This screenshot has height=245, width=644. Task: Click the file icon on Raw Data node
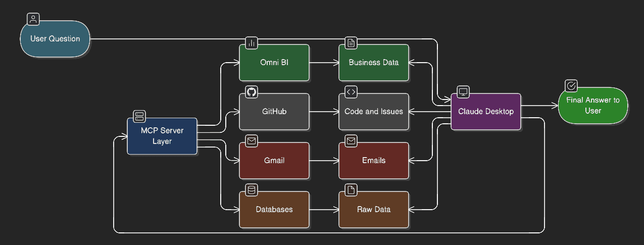click(351, 190)
